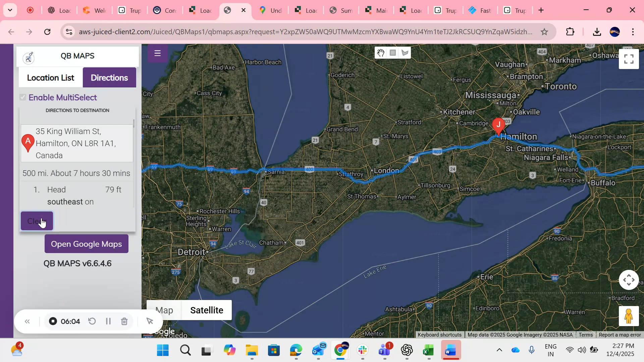Select the polygon drawing tool

405,53
